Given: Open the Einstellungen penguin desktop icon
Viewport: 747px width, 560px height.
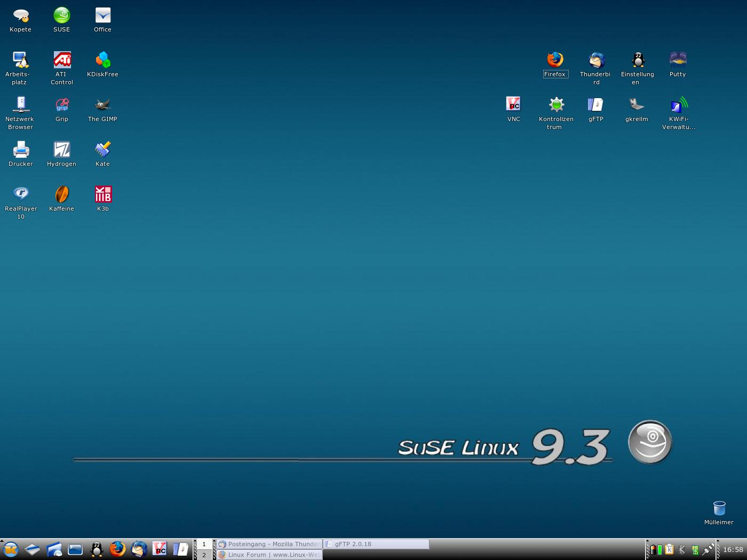Looking at the screenshot, I should point(637,68).
